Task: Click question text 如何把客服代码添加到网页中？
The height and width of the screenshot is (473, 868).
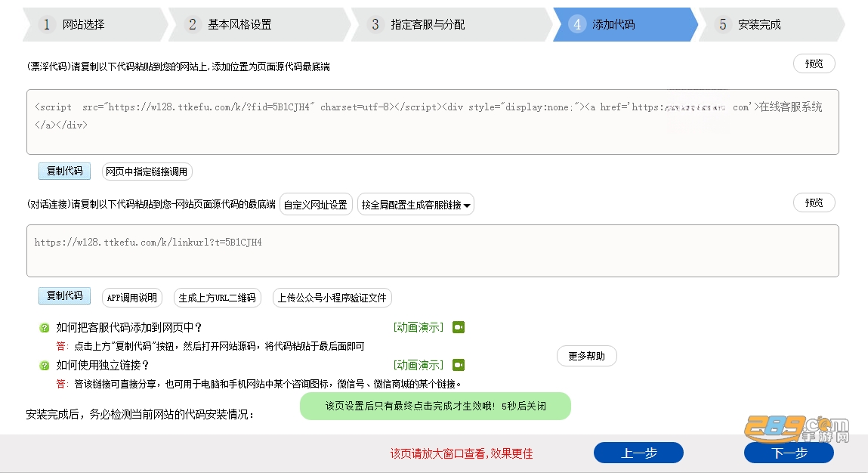Action: (x=129, y=327)
